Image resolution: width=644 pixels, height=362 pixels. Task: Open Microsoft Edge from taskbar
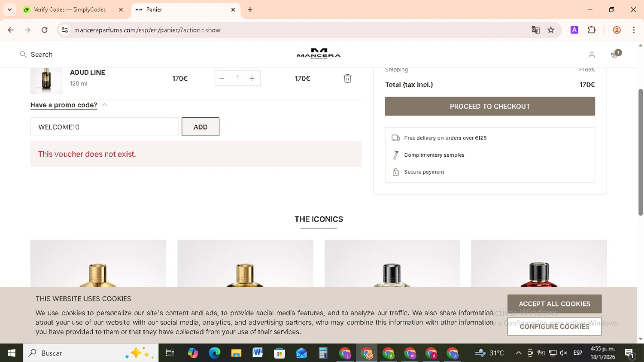(x=215, y=353)
